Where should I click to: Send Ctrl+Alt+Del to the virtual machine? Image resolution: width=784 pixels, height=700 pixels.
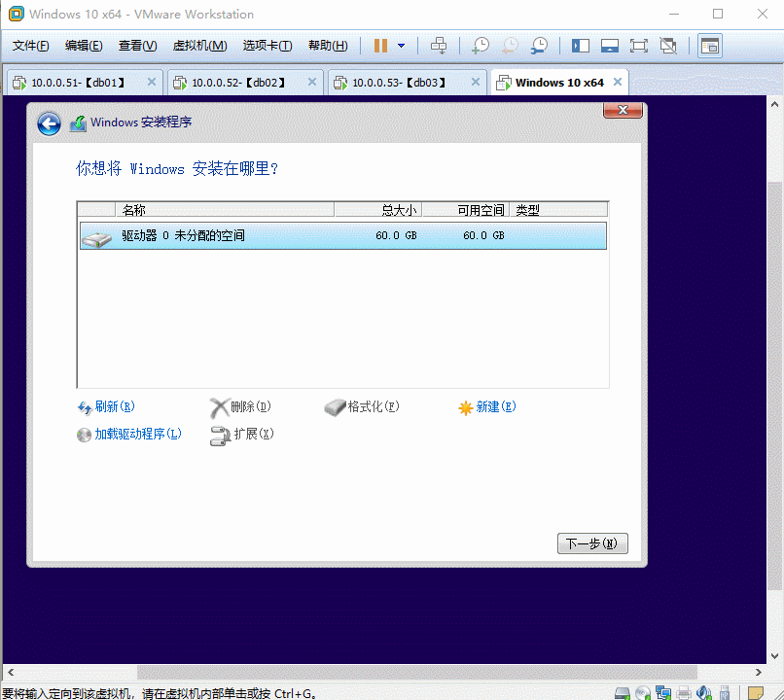pos(439,46)
